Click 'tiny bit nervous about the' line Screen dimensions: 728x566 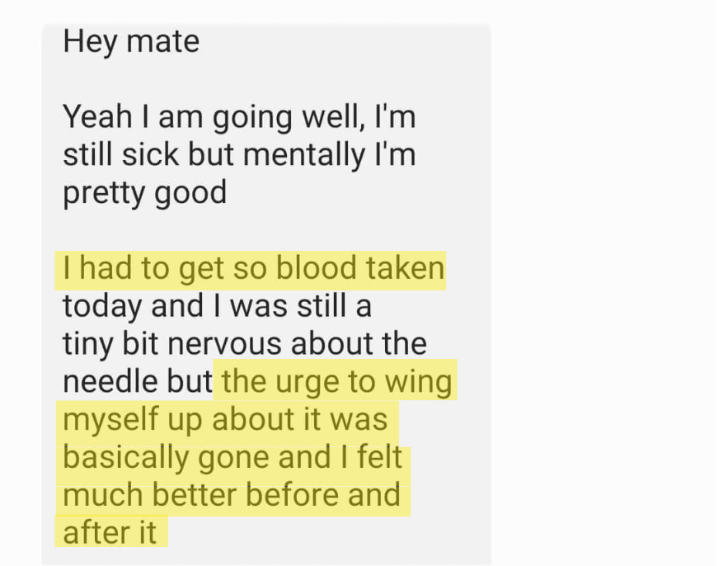click(245, 344)
